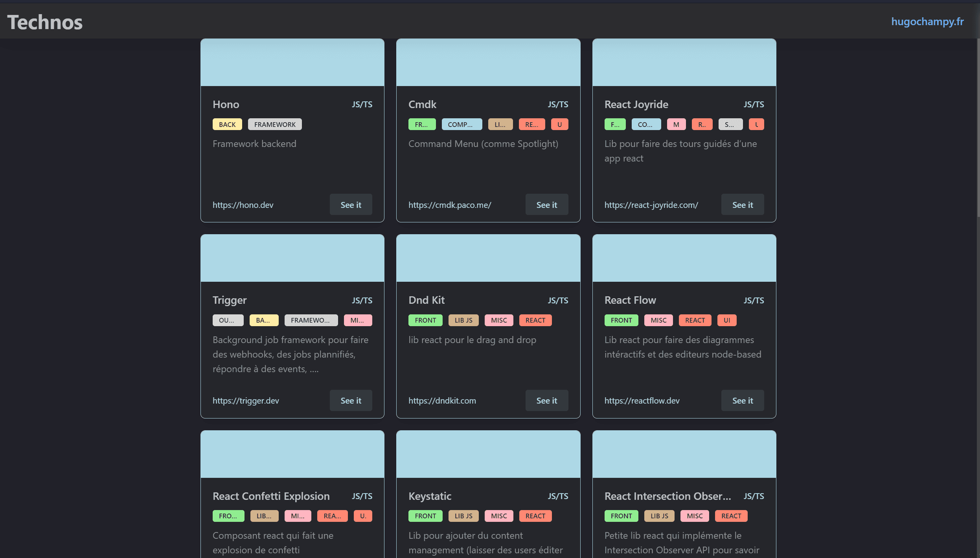Click the https://hono.dev link
Image resolution: width=980 pixels, height=558 pixels.
(x=243, y=205)
